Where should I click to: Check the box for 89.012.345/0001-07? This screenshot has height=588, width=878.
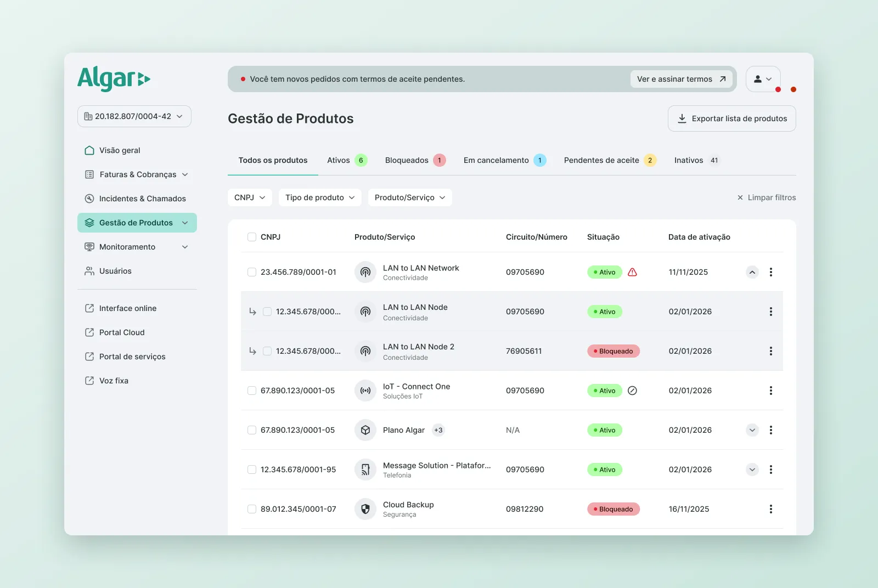(252, 509)
